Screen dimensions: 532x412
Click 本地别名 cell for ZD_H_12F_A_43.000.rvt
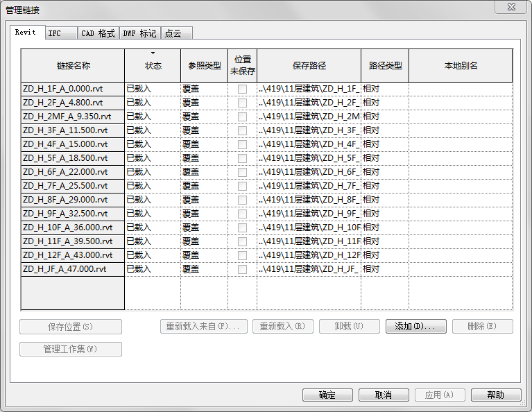tap(461, 255)
